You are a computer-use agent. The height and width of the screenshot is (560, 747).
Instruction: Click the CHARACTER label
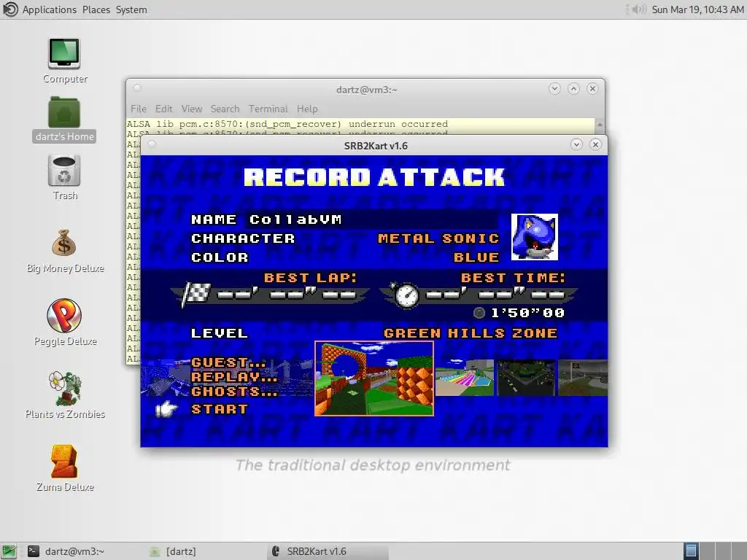[x=243, y=238]
